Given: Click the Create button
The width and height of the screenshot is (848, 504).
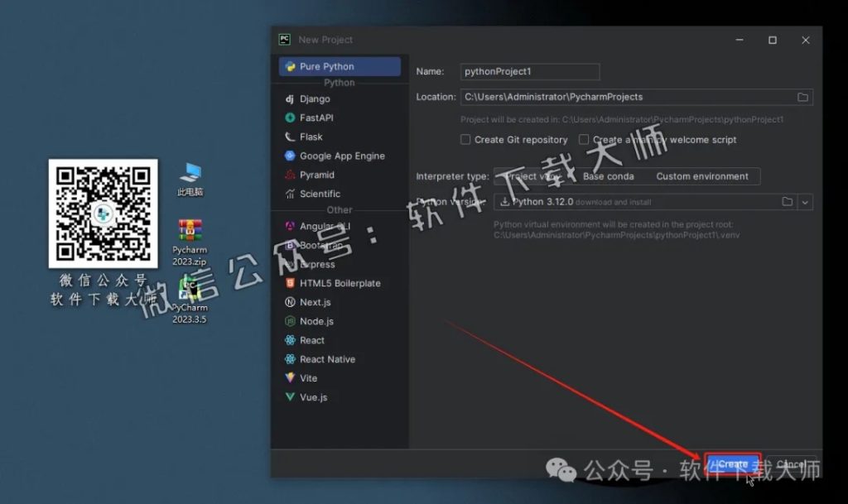Looking at the screenshot, I should click(732, 463).
